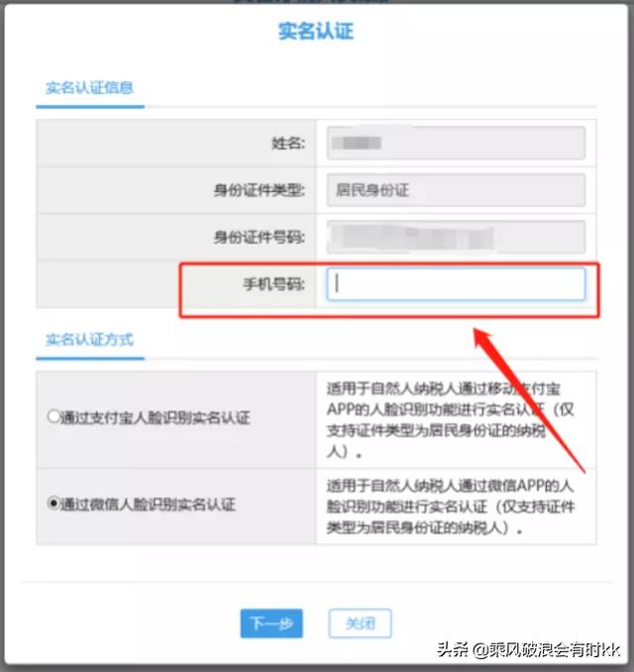
Task: Select 通过微信人脸识别实名认证 radio button
Action: click(x=53, y=503)
